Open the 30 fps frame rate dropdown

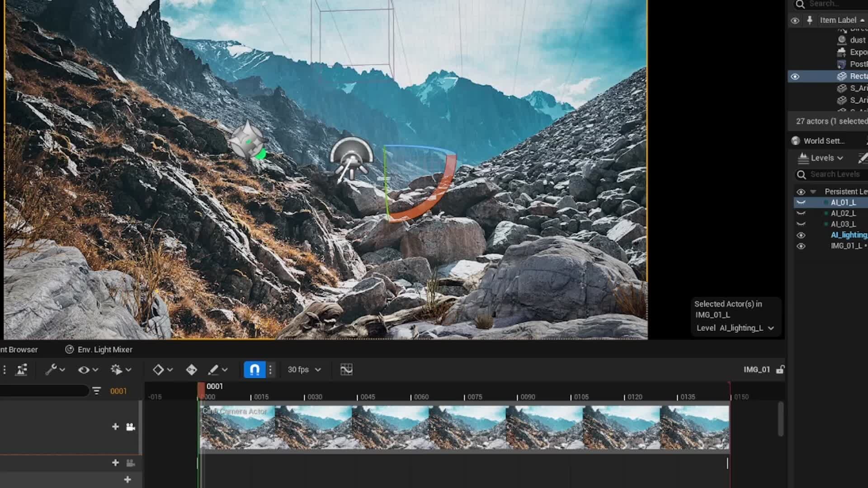[304, 370]
